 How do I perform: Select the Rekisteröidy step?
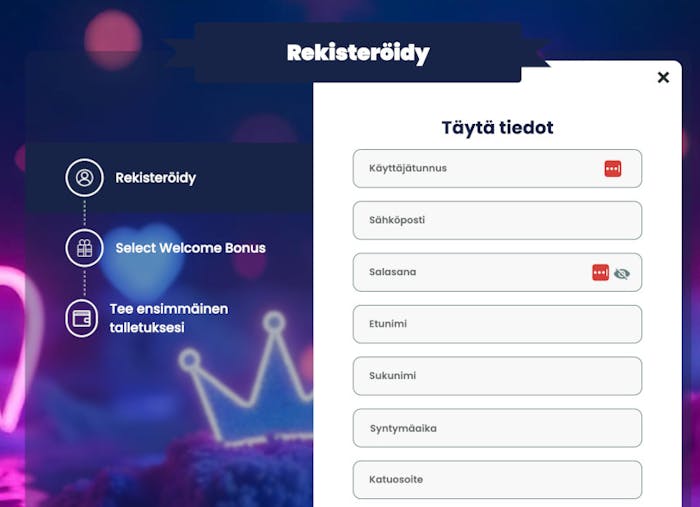click(x=155, y=178)
